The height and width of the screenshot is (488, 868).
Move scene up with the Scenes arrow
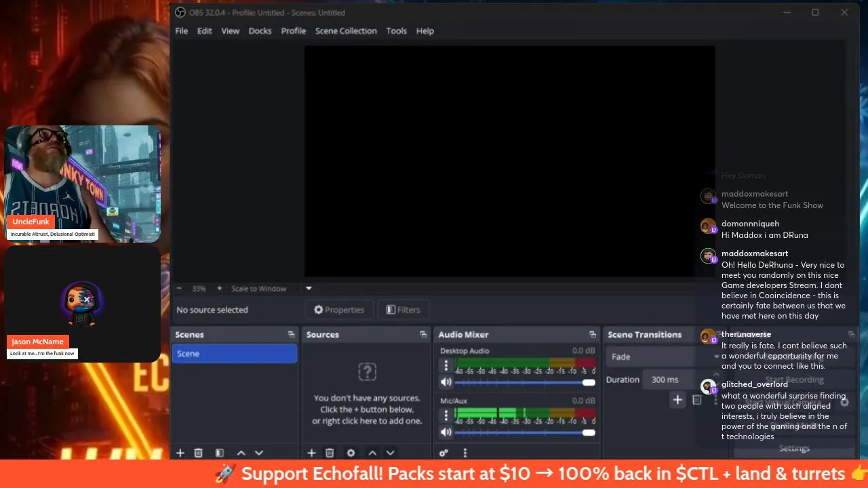[241, 453]
